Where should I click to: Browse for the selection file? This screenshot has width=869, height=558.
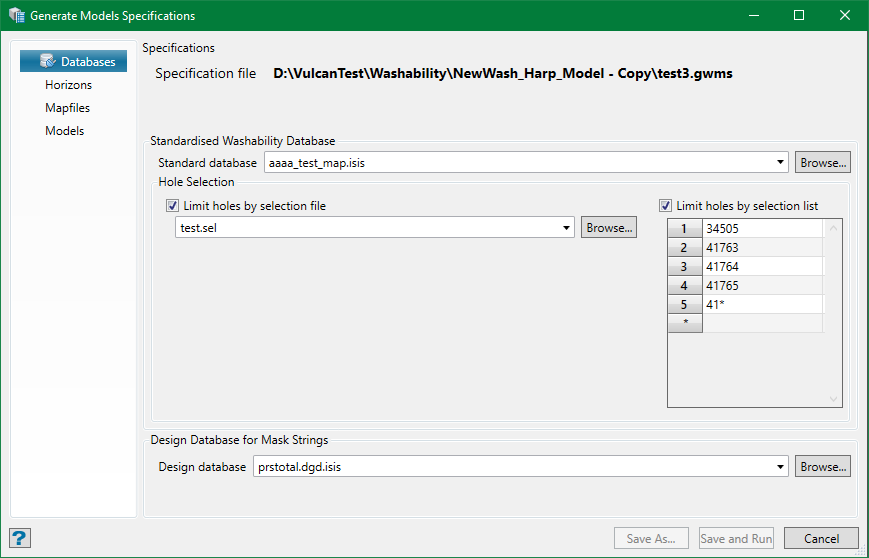(608, 228)
